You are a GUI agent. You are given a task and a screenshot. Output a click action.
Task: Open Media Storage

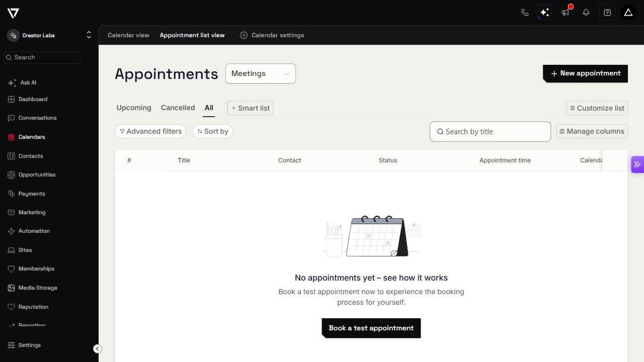coord(33,288)
